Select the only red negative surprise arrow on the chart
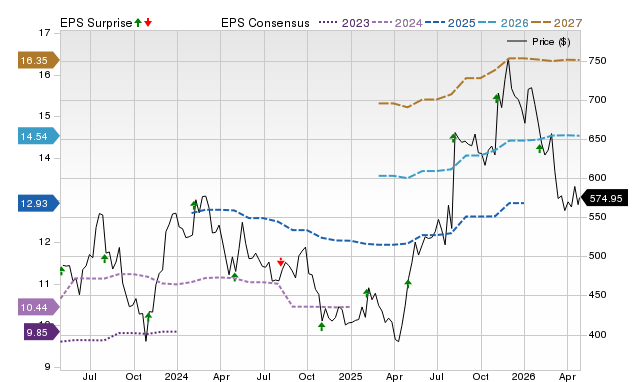The width and height of the screenshot is (640, 382). pyautogui.click(x=280, y=262)
